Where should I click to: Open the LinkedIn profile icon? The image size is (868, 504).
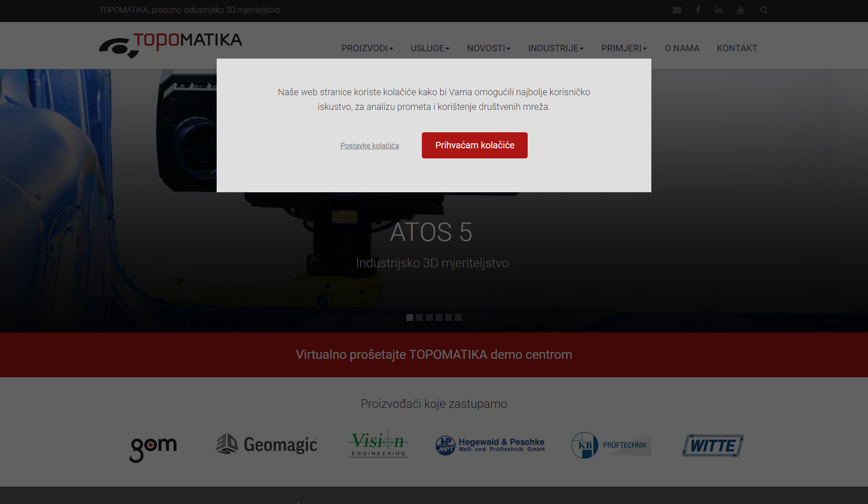[719, 10]
